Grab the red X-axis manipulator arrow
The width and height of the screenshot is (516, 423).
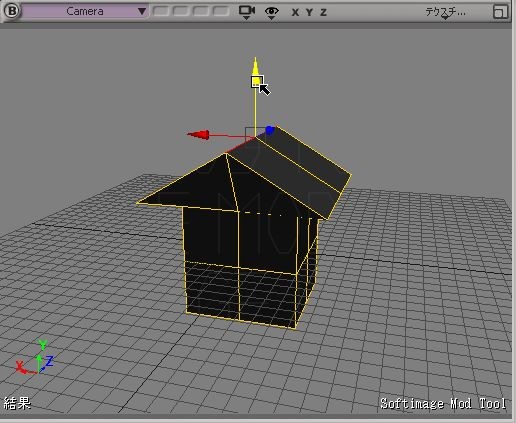pos(198,134)
